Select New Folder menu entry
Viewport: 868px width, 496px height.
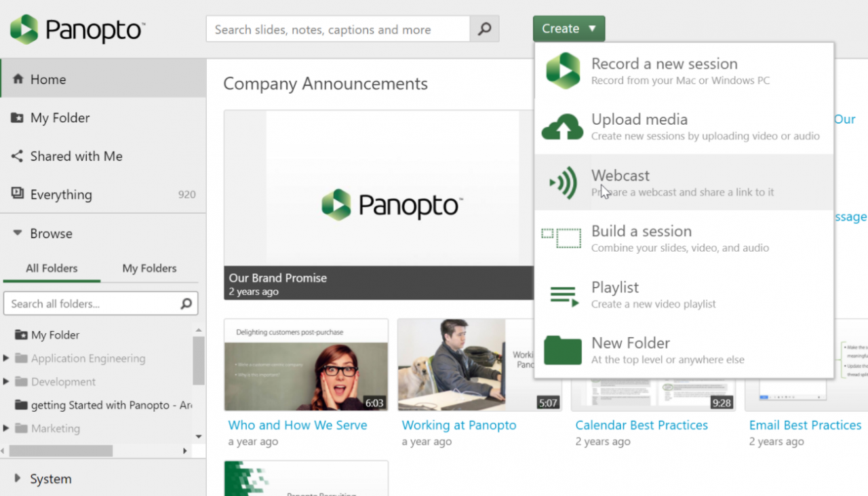tap(684, 350)
